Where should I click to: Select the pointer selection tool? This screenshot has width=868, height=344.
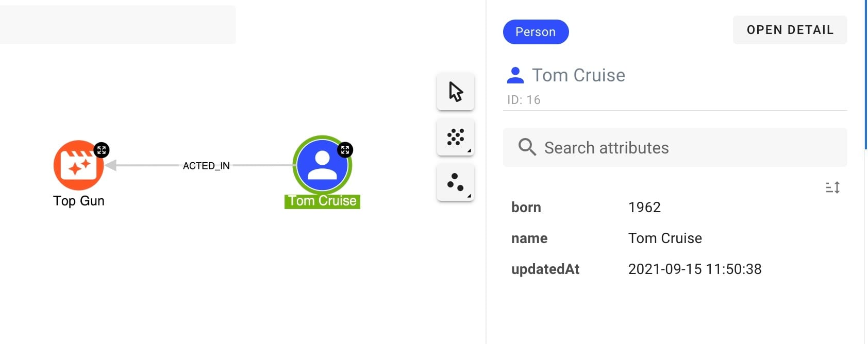point(456,92)
